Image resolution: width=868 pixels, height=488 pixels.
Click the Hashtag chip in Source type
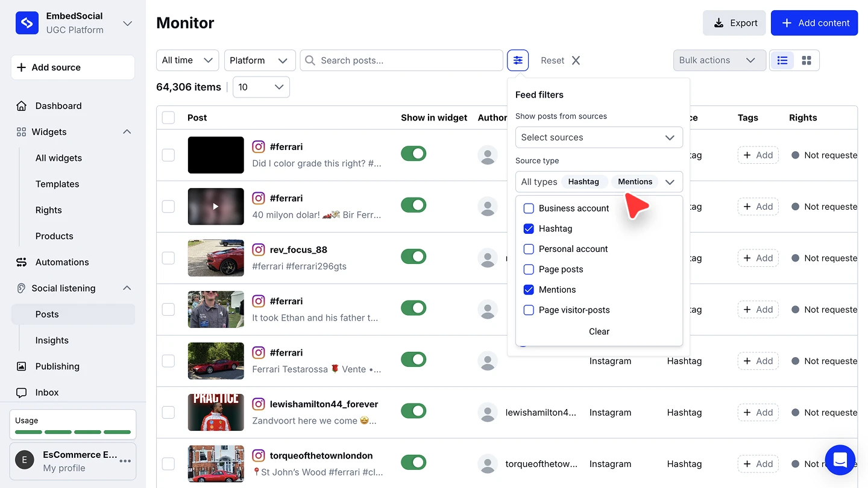pos(583,182)
